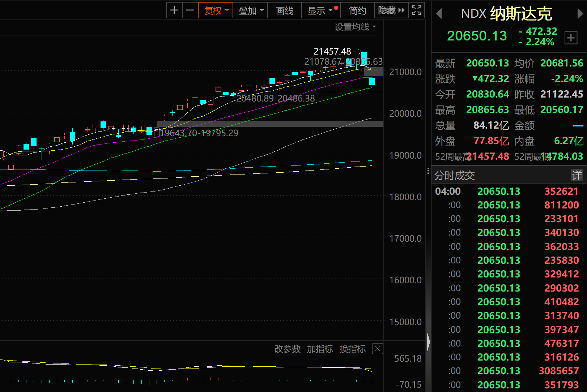Screen dimensions: 587x392
Task: Click the 最低 value 20560.17
Action: 562,110
